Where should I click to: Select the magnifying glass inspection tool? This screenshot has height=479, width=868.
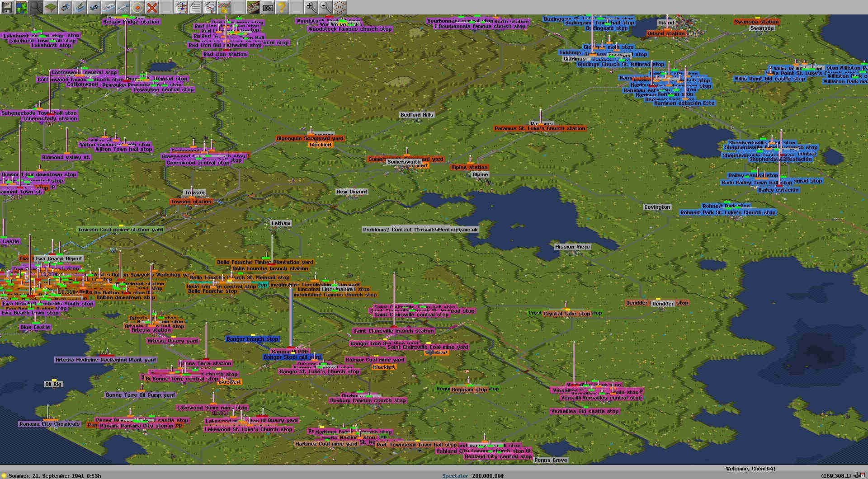(36, 7)
